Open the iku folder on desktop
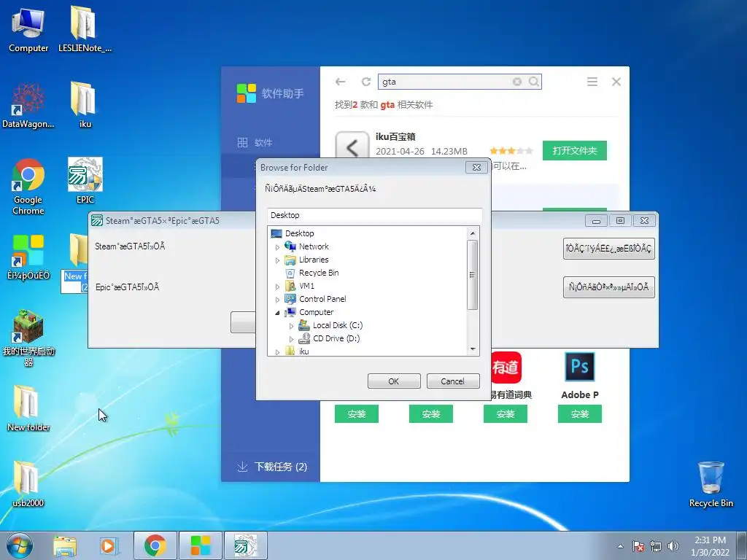The width and height of the screenshot is (747, 560). point(85,106)
